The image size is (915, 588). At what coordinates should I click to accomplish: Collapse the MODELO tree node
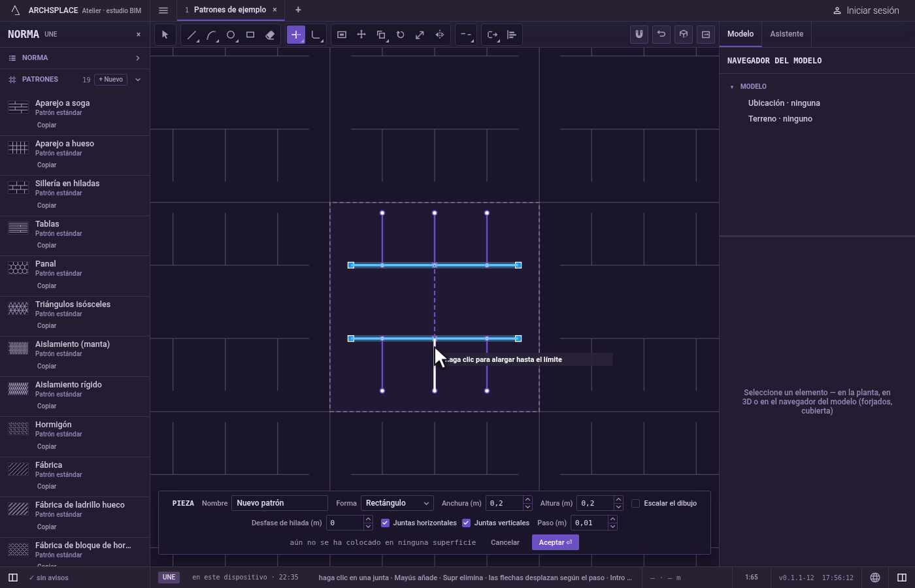732,87
